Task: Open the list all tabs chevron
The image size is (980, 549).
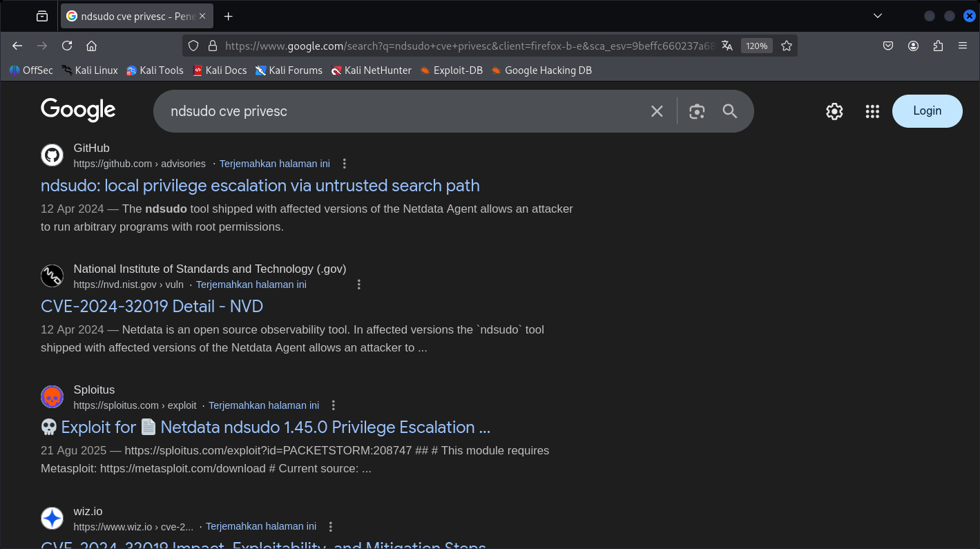Action: coord(878,16)
